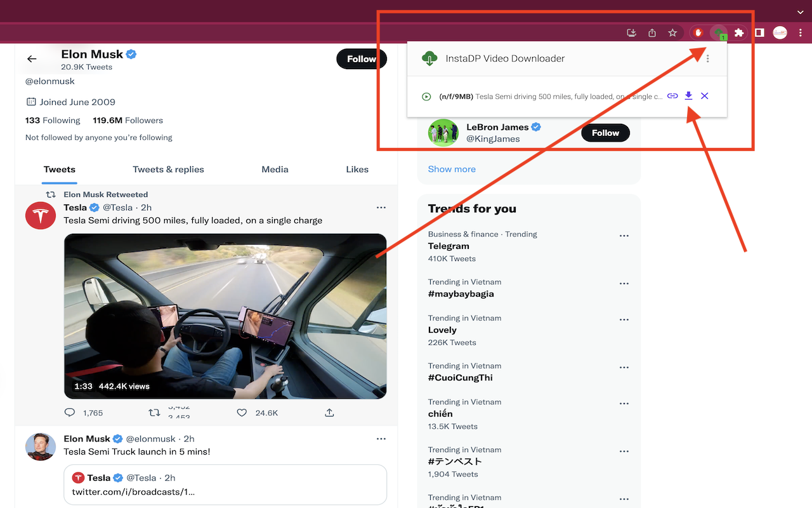The image size is (812, 508).
Task: Share the Tesla Semi tweet
Action: 329,413
